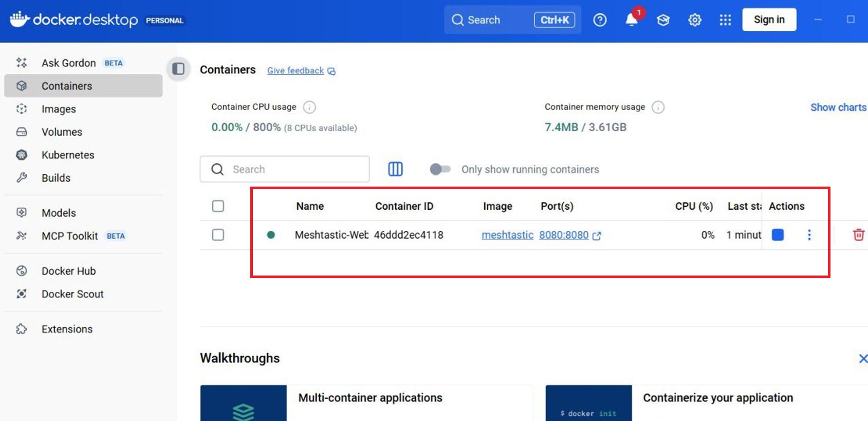868x421 pixels.
Task: Go to Volumes in sidebar
Action: pyautogui.click(x=83, y=132)
